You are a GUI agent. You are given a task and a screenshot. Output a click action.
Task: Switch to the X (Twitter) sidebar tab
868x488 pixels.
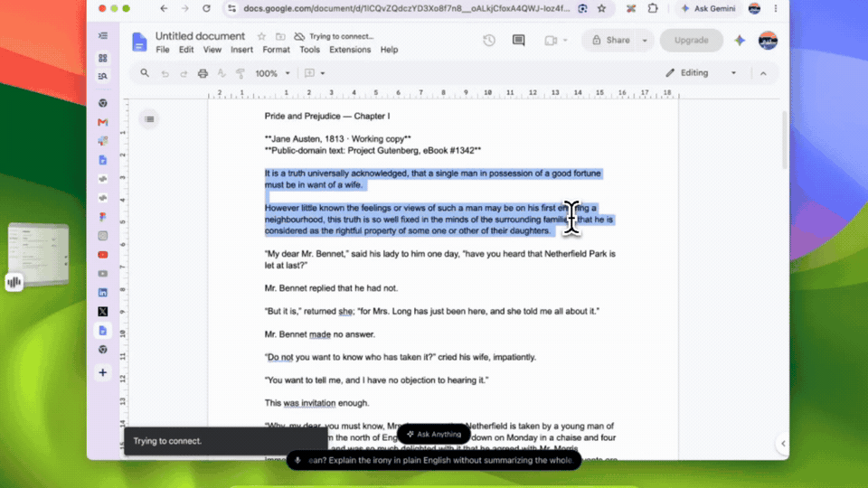click(103, 312)
